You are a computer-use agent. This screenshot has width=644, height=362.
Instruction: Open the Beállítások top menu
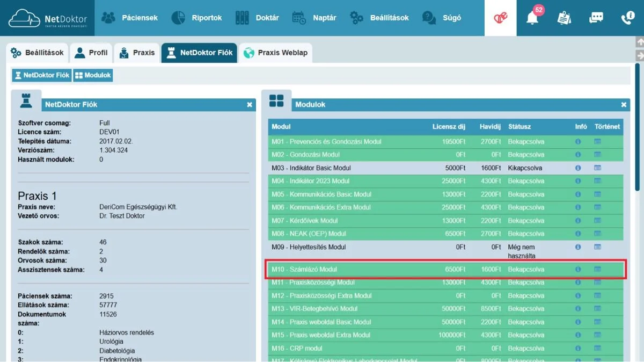click(379, 18)
